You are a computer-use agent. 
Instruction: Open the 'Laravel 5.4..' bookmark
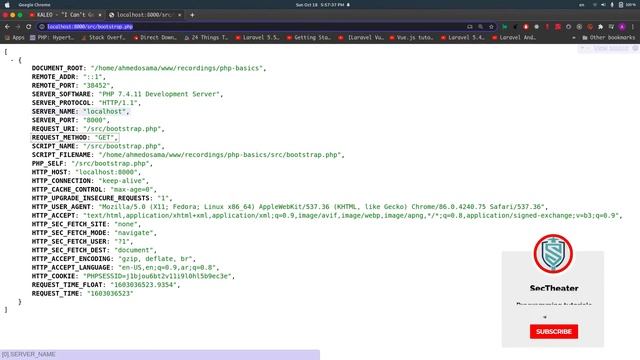click(463, 38)
